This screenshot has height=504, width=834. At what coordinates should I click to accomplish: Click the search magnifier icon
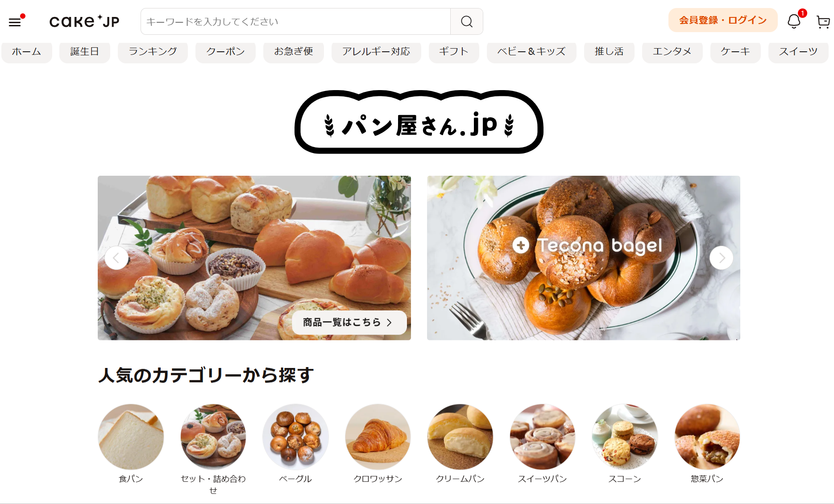point(467,21)
